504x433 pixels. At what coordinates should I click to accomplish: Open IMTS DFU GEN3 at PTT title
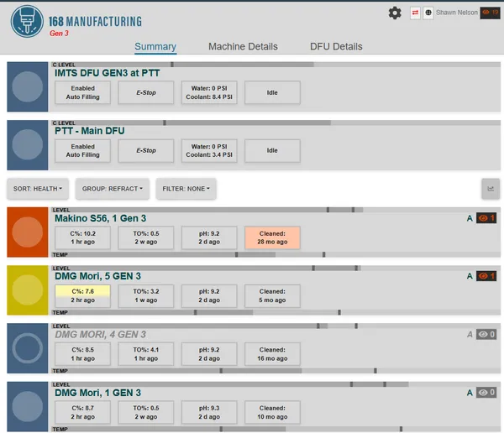[107, 73]
